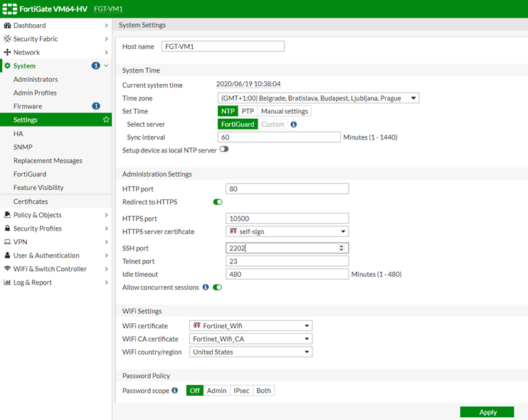Click the Security Fabric icon
This screenshot has width=528, height=420.
coord(7,39)
